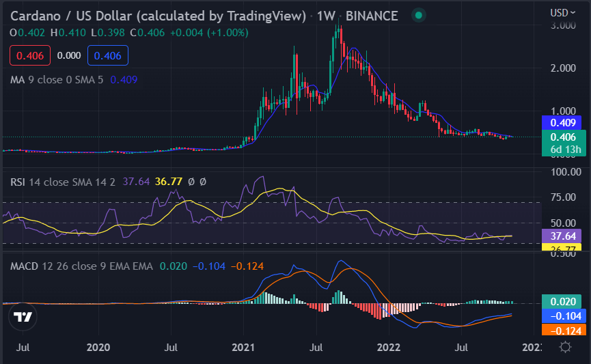Click MACD line value −0.104 in legend
Image resolution: width=591 pixels, height=364 pixels.
pos(209,266)
